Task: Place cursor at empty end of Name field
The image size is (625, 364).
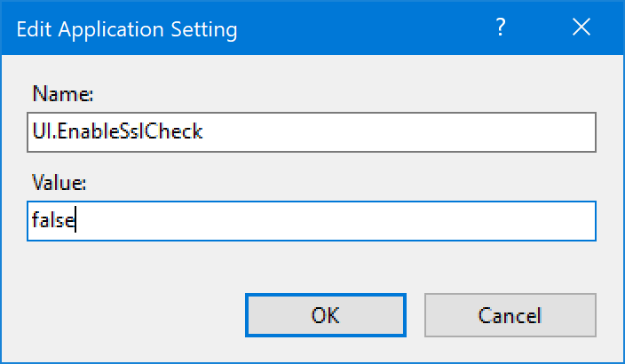Action: 400,132
